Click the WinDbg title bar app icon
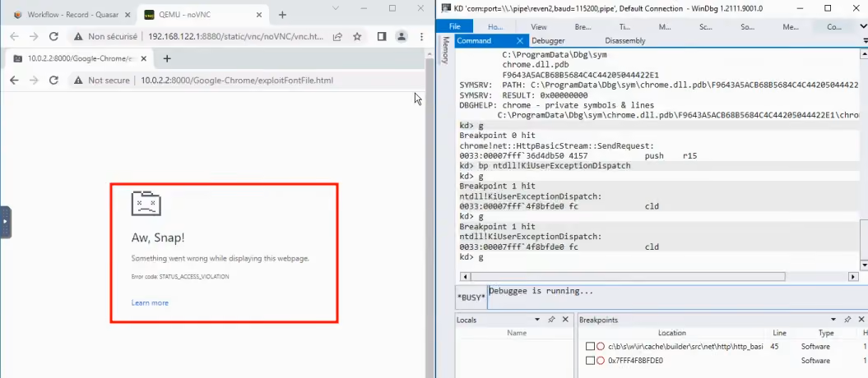The image size is (868, 378). click(x=444, y=8)
